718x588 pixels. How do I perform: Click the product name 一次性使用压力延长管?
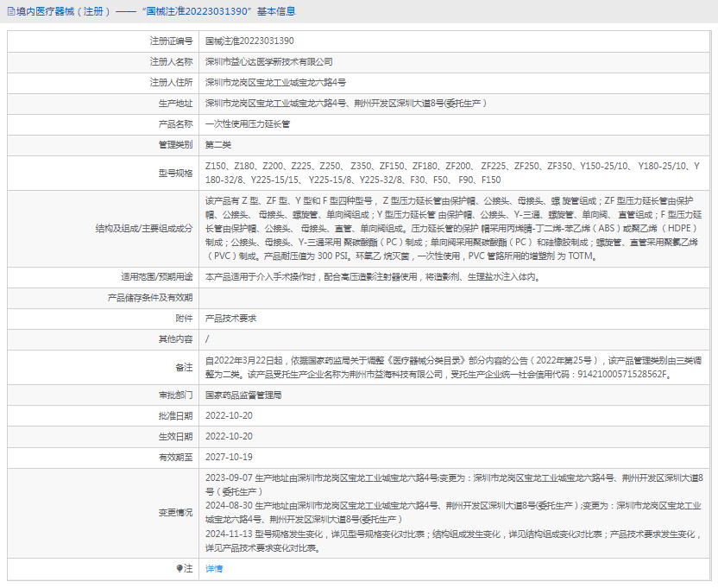point(248,124)
